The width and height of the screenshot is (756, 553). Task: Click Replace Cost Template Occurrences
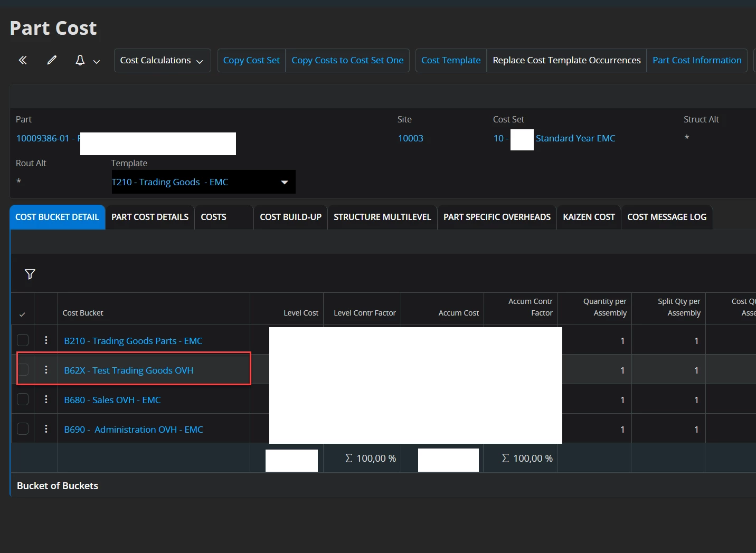(x=566, y=60)
